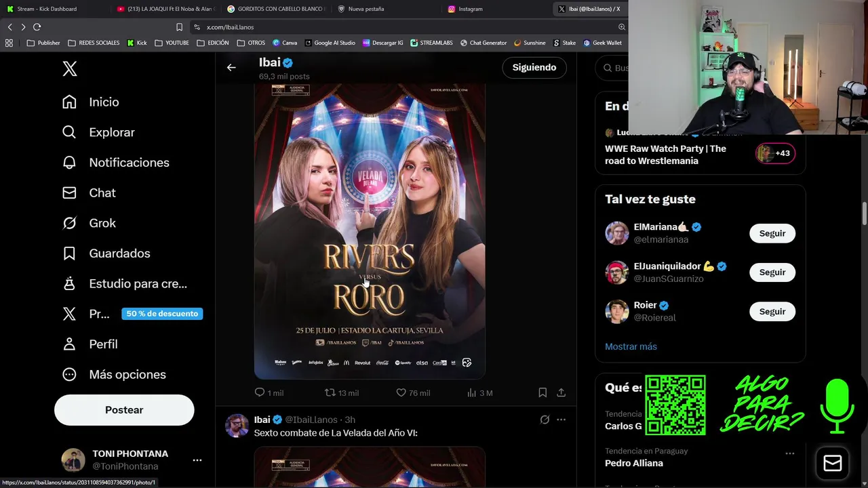Click the +43 participants badge
The width and height of the screenshot is (868, 488).
click(x=775, y=153)
